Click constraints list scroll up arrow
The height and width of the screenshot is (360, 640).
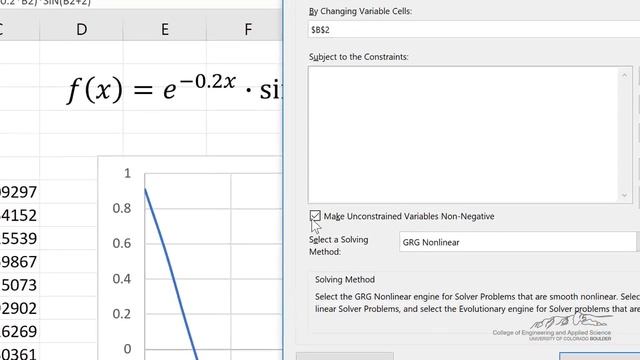(624, 75)
